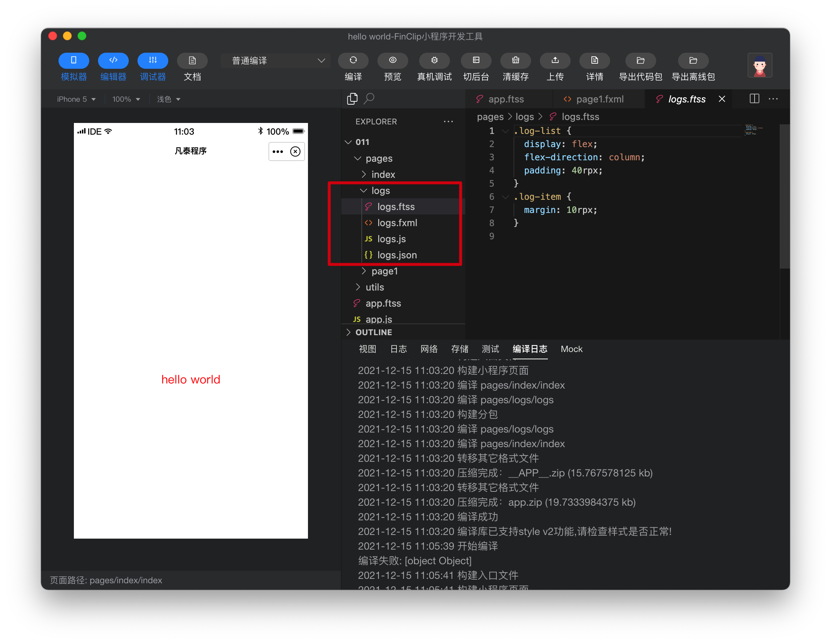Collapse the logs folder
The width and height of the screenshot is (831, 644).
pyautogui.click(x=403, y=190)
